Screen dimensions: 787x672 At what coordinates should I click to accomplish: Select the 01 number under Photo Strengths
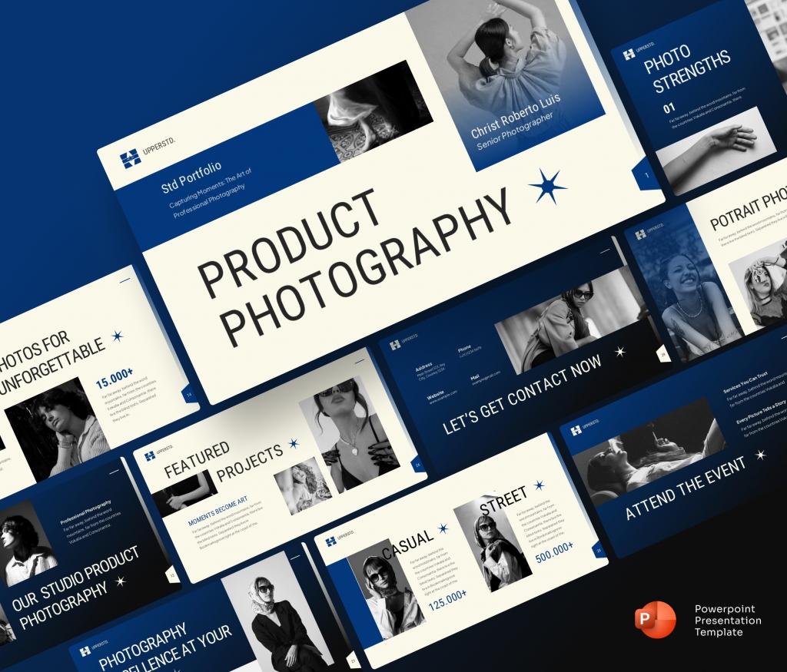[669, 108]
